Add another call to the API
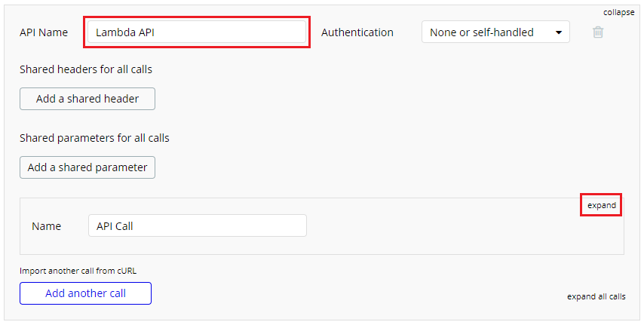644x325 pixels. [85, 293]
